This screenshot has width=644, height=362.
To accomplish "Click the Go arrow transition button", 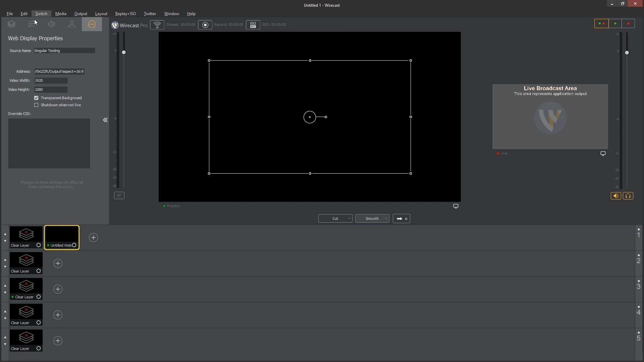I will [401, 219].
